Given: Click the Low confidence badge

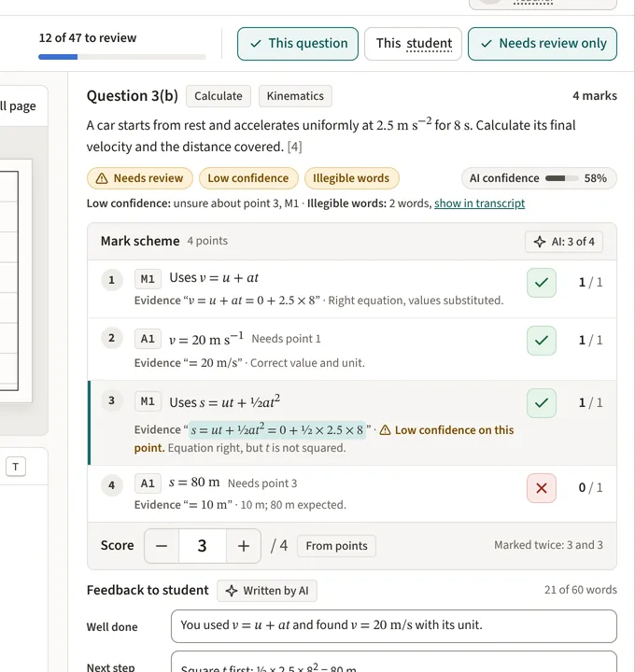Looking at the screenshot, I should point(248,178).
